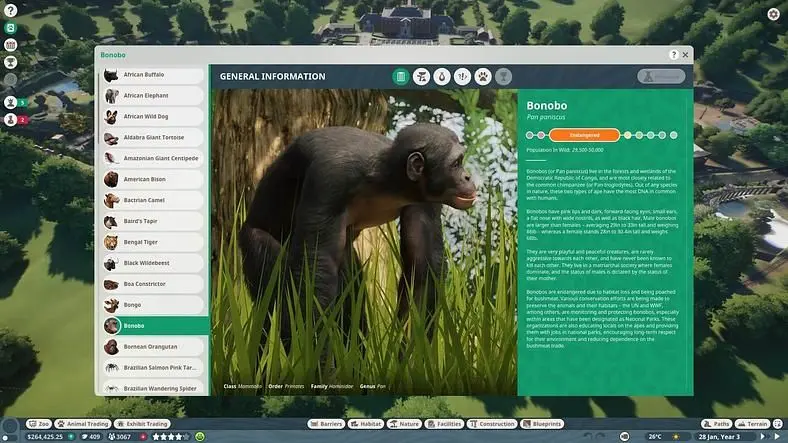Select Brazilian Wandering Spider entry

click(153, 388)
